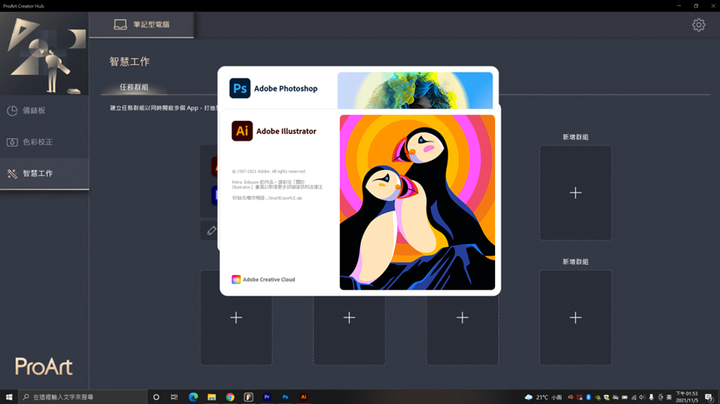Click the Ai logo on the Illustrator splash

[x=242, y=131]
